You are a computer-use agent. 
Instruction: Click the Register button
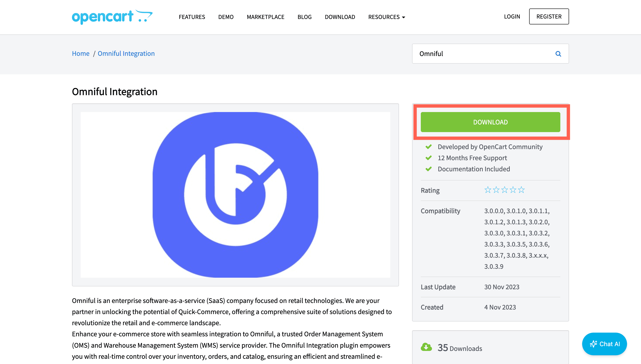[x=549, y=17]
